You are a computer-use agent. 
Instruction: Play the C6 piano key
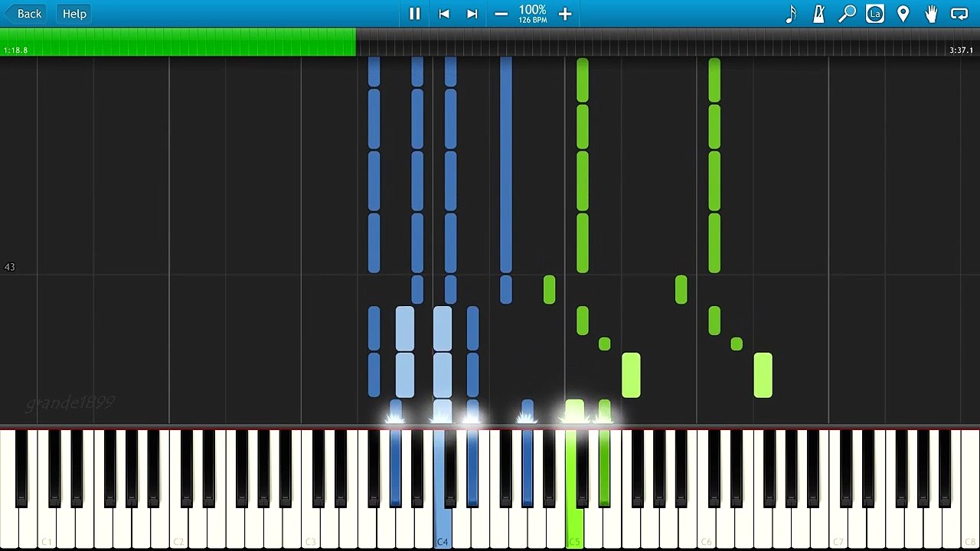coord(706,528)
